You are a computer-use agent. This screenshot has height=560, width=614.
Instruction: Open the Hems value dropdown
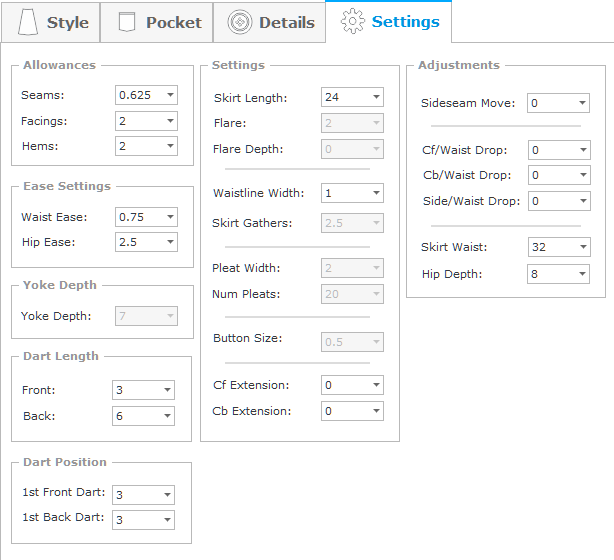[x=146, y=146]
